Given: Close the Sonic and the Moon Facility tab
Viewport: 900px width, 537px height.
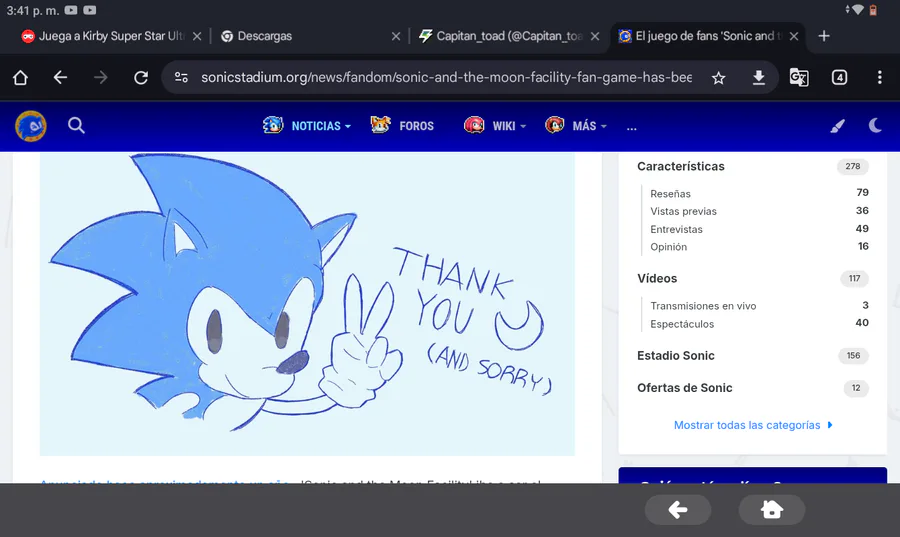Looking at the screenshot, I should tap(794, 36).
